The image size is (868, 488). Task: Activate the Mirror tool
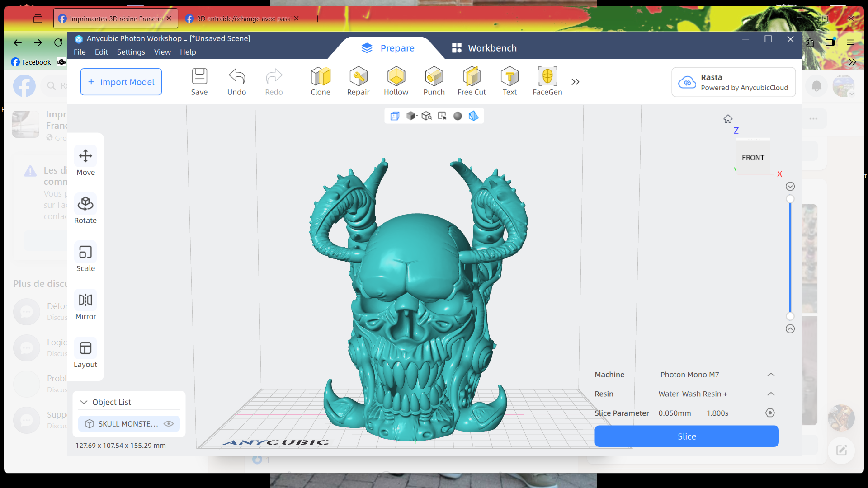click(x=85, y=305)
